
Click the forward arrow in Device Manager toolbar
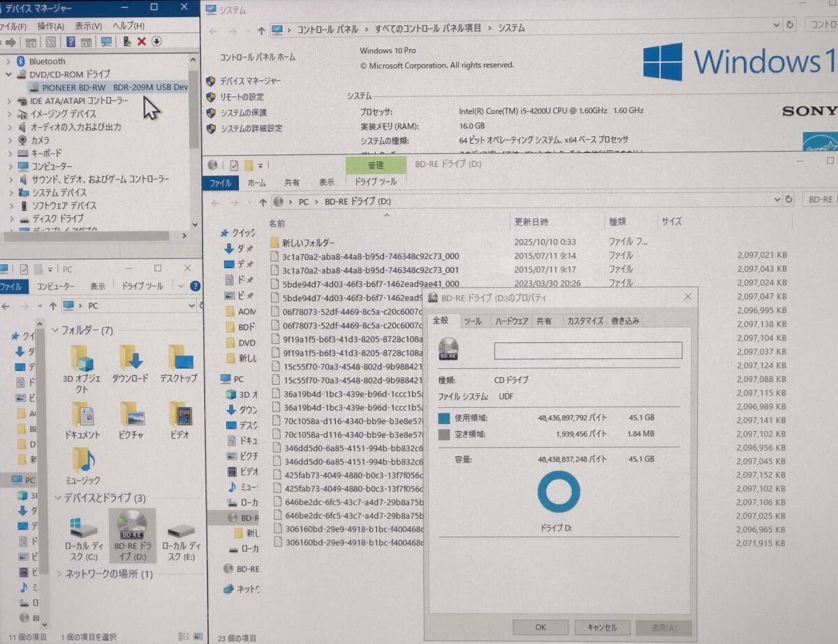(x=10, y=42)
